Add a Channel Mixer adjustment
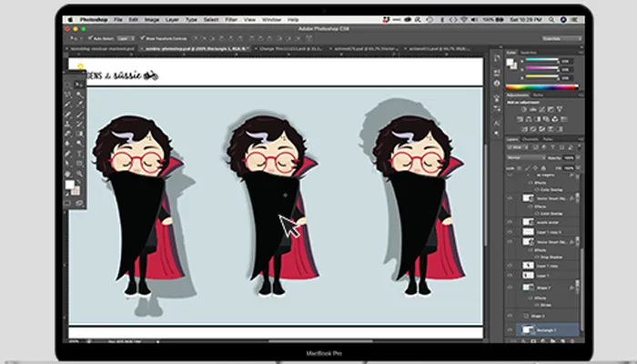The image size is (637, 364). (x=555, y=119)
